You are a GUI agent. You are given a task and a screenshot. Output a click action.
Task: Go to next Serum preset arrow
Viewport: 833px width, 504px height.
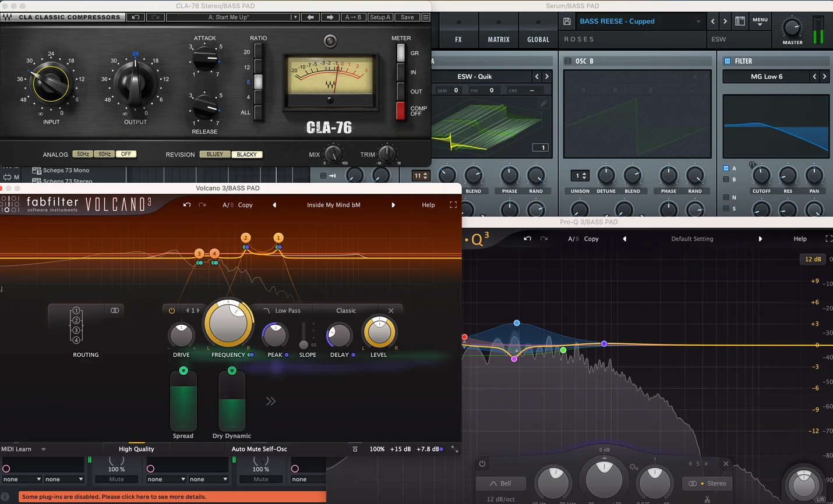coord(725,22)
